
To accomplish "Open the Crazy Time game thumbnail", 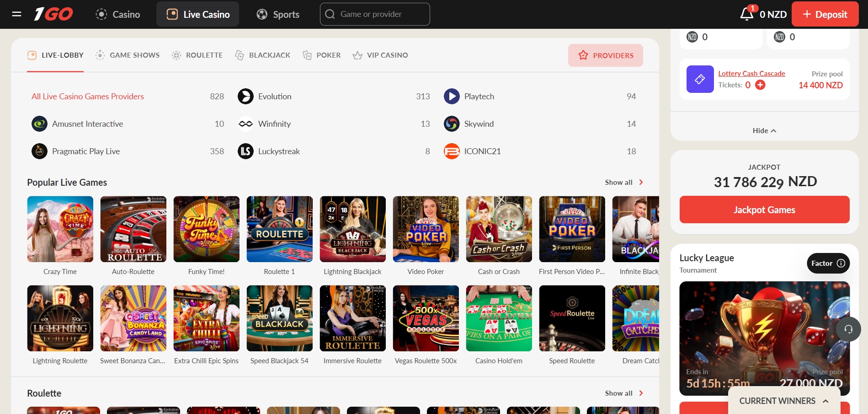I will pos(60,229).
